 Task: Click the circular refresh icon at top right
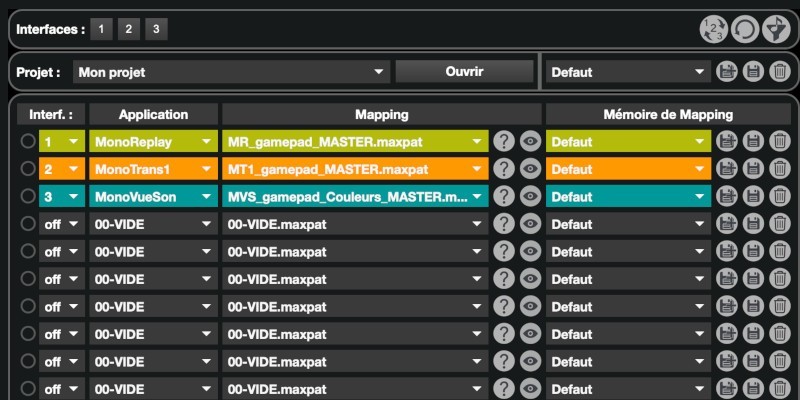[744, 29]
